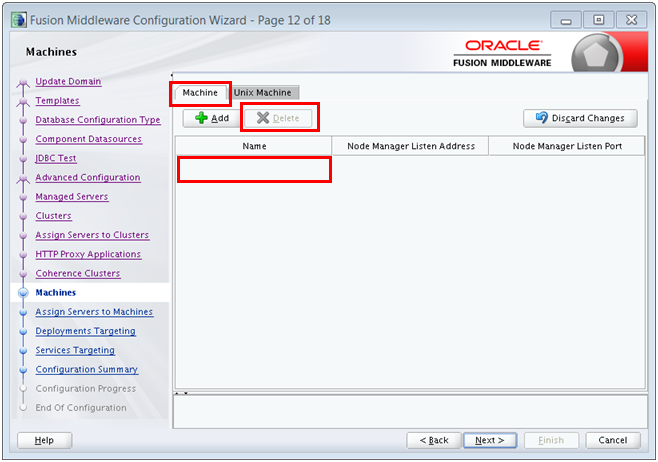Jump to Clusters step
This screenshot has width=658, height=462.
[53, 216]
